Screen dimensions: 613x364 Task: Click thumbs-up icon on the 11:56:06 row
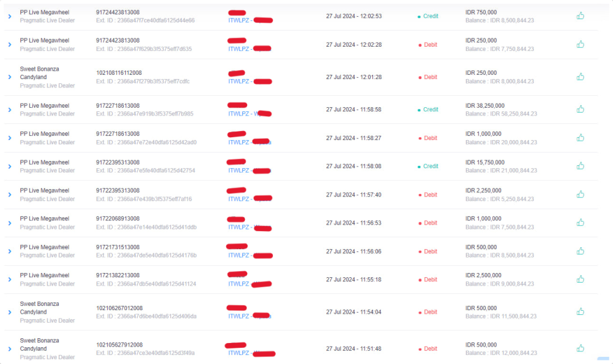[580, 251]
